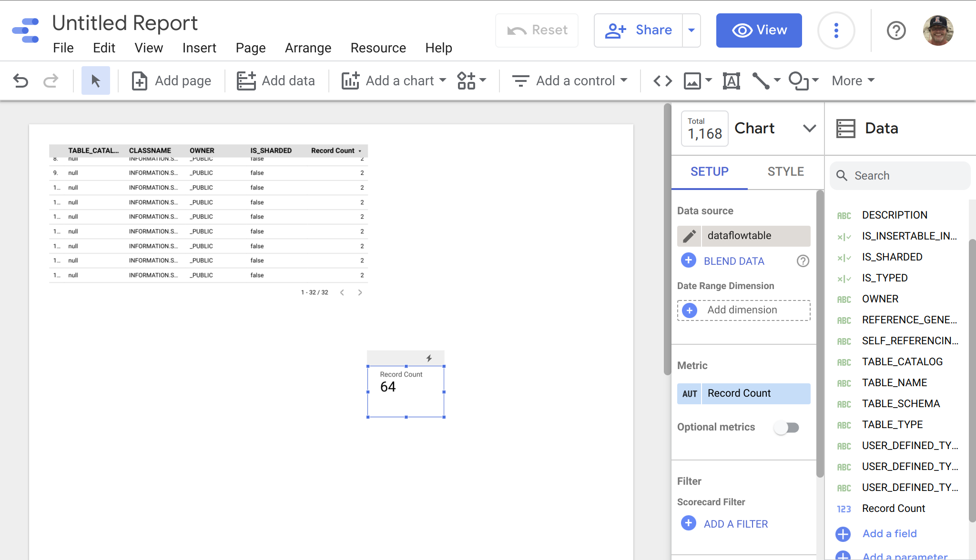Image resolution: width=976 pixels, height=560 pixels.
Task: Click the pencil icon to edit data source
Action: tap(689, 236)
